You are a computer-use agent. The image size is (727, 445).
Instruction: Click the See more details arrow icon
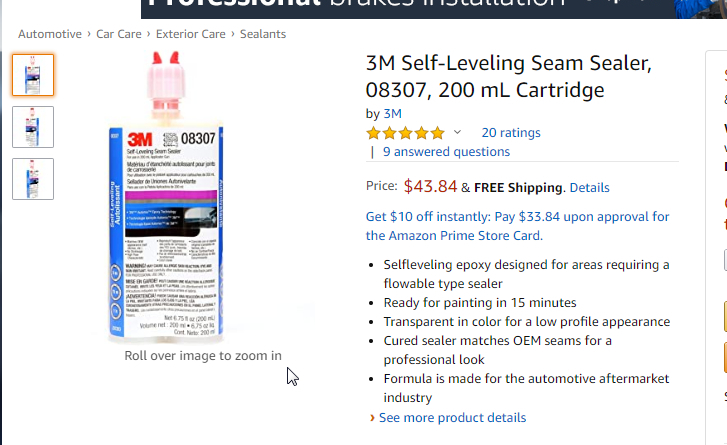(373, 417)
